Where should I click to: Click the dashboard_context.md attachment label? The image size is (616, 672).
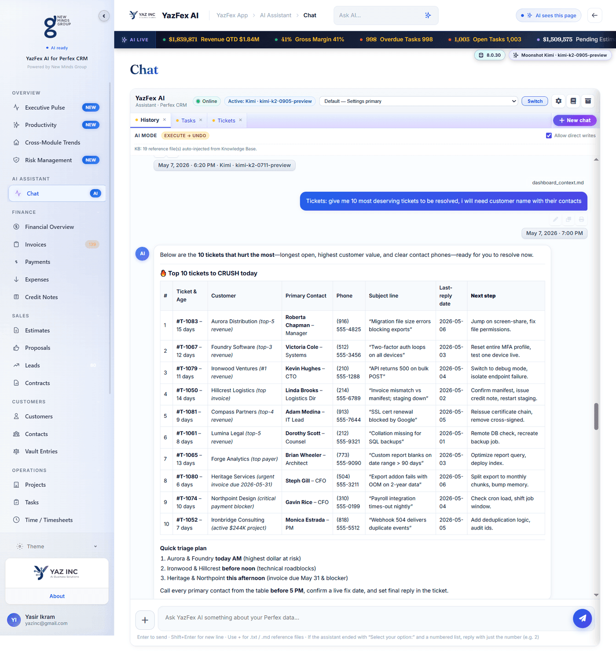557,183
